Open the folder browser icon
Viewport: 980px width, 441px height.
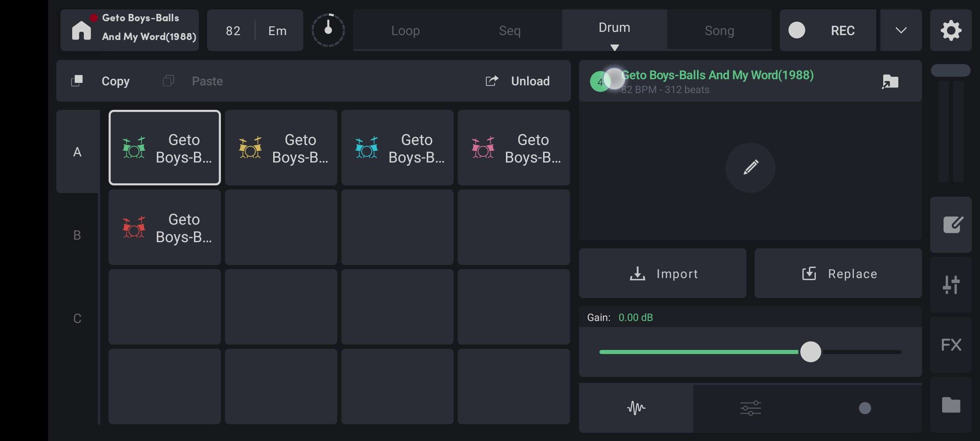point(951,405)
